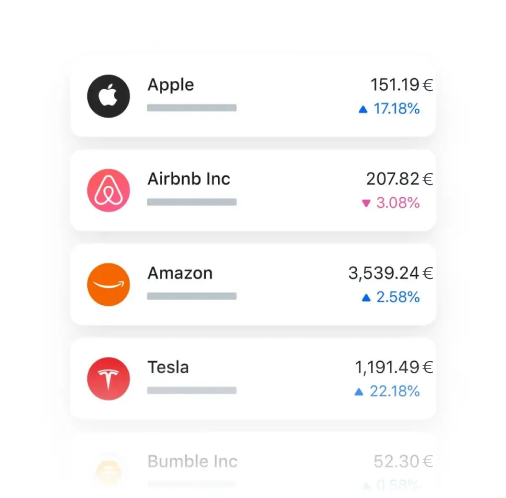506x498 pixels.
Task: Open the Apple stock name
Action: click(x=171, y=85)
